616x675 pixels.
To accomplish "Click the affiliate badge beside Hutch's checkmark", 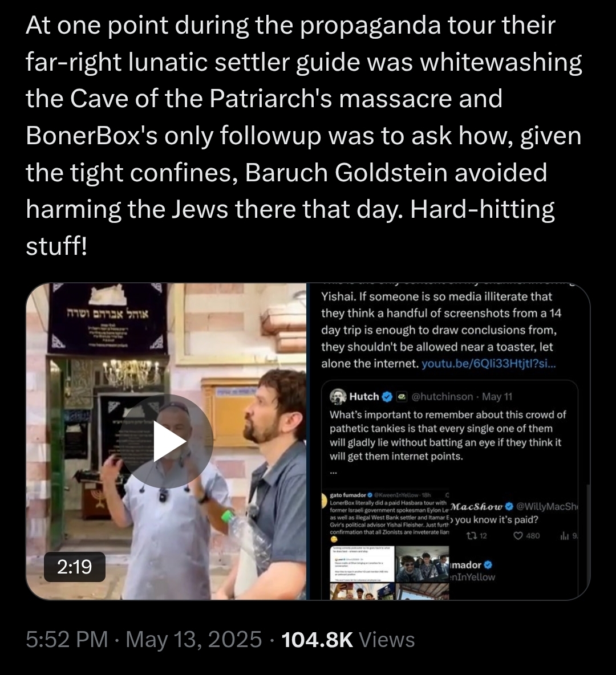I will tap(402, 396).
